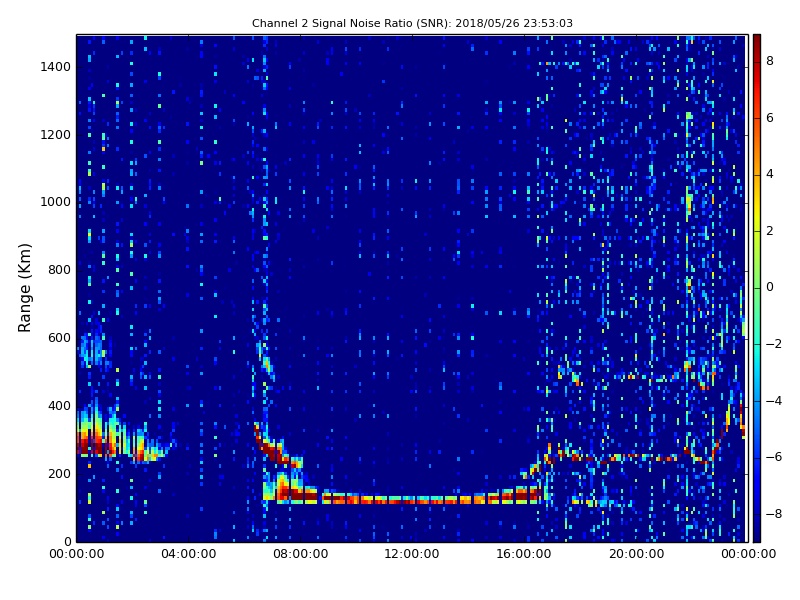Click the 1000 range tick label
Image resolution: width=800 pixels, height=600 pixels.
coord(56,202)
